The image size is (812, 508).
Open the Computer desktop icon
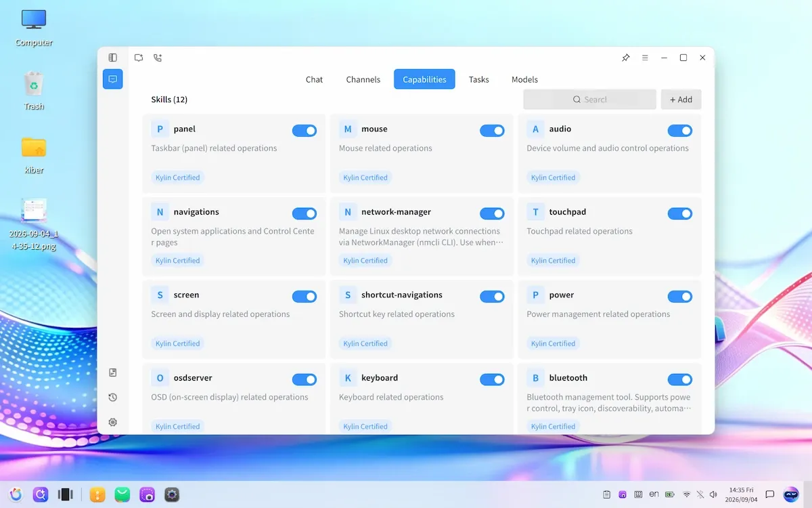tap(34, 28)
